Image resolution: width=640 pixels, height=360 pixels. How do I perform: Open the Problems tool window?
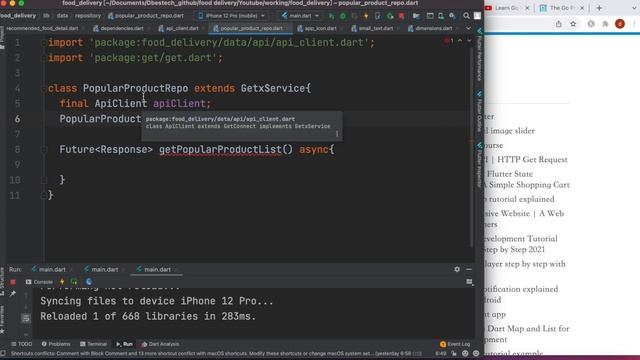[x=56, y=344]
